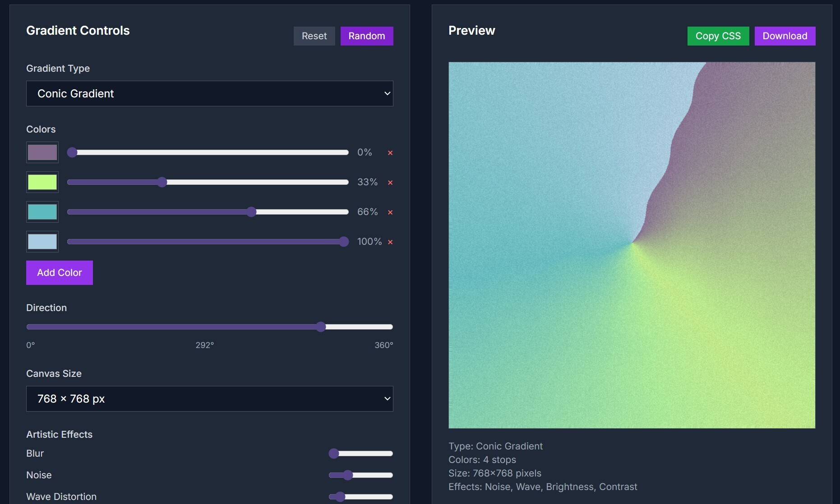This screenshot has width=840, height=504.
Task: Open the purple-gray color swatch
Action: tap(42, 152)
